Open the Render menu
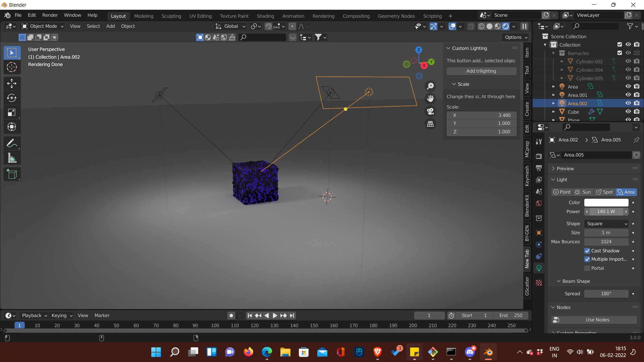This screenshot has width=644, height=362. (50, 15)
